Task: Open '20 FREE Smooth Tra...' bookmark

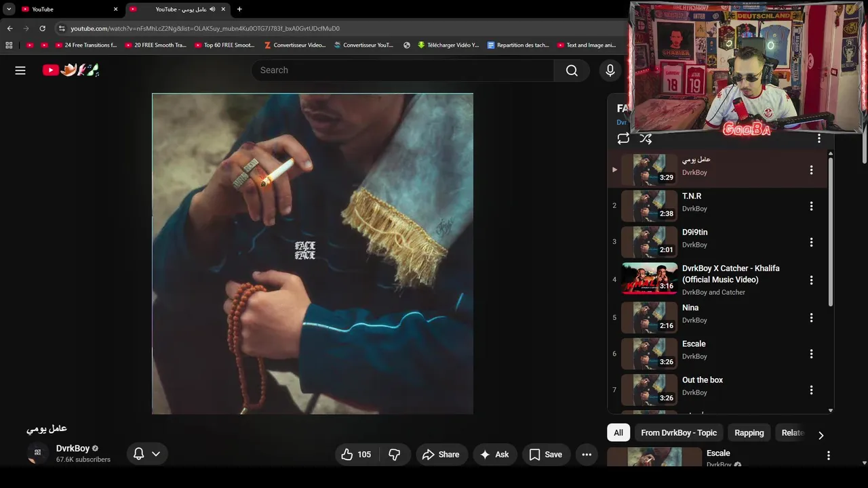Action: tap(155, 45)
